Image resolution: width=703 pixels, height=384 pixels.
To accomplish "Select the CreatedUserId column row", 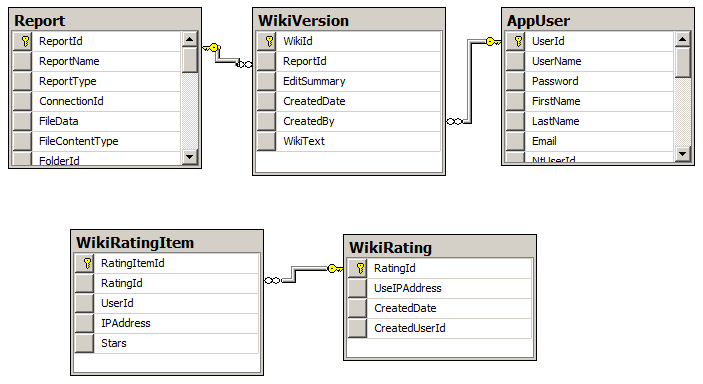I will pos(440,328).
